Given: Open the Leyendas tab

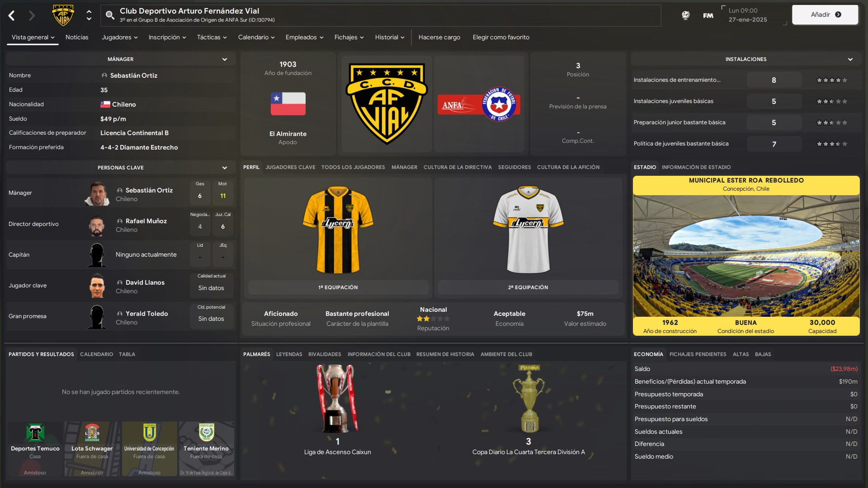Looking at the screenshot, I should click(x=289, y=354).
